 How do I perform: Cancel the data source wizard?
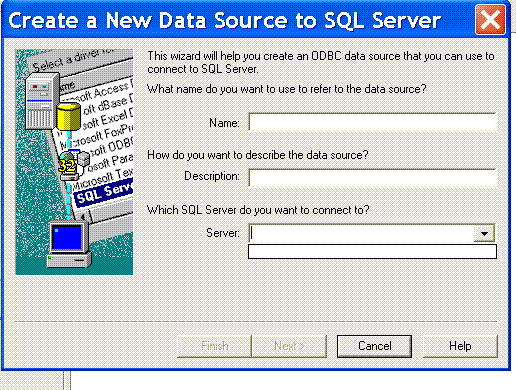coord(374,346)
